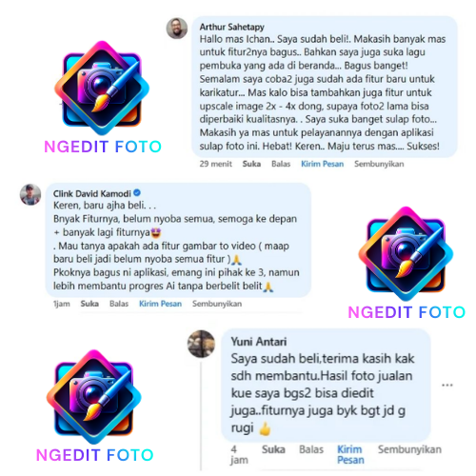This screenshot has height=476, width=476.
Task: Click Kirim Pesan under Arthur Sahetapy's comment
Action: [323, 164]
